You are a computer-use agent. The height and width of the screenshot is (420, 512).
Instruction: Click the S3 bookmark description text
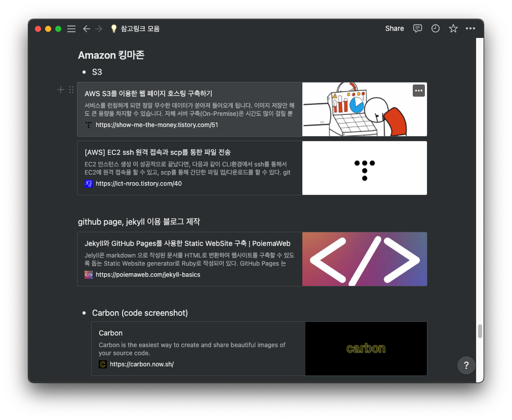[189, 110]
